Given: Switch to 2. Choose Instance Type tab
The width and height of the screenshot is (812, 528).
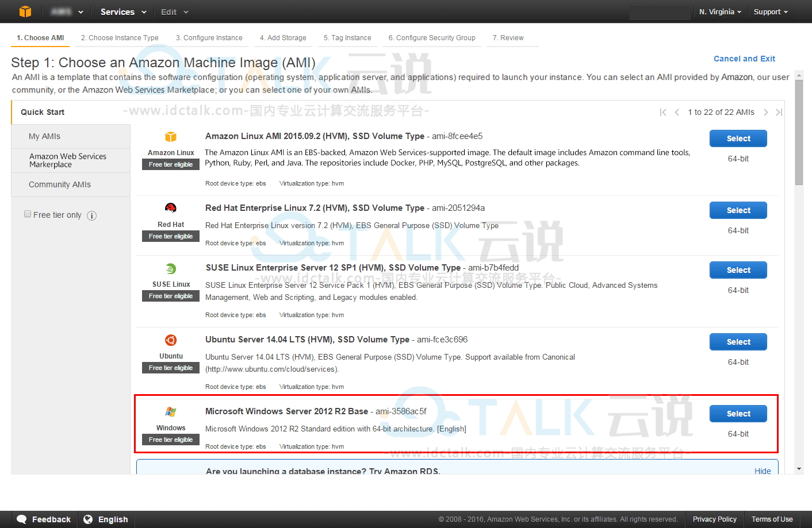Looking at the screenshot, I should [120, 38].
